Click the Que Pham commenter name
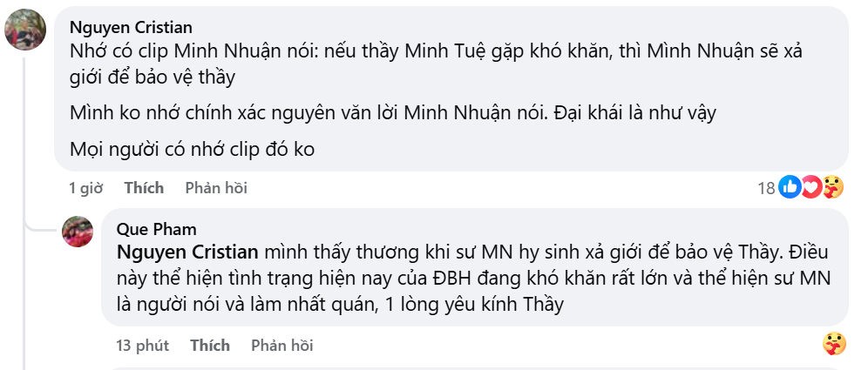 [157, 229]
